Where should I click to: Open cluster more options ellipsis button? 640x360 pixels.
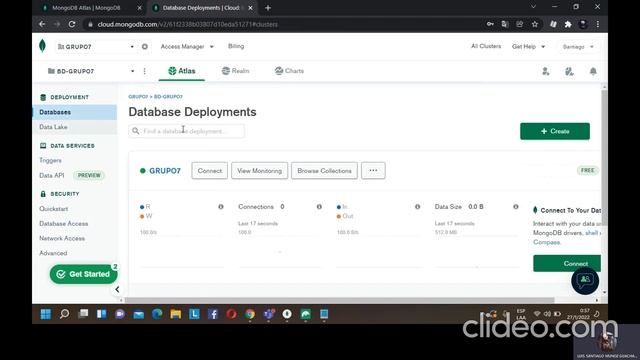pyautogui.click(x=373, y=171)
